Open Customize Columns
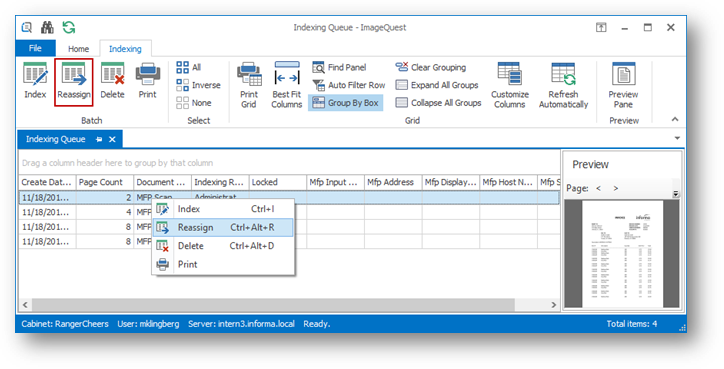Viewport: 724px width, 369px height. (x=510, y=86)
